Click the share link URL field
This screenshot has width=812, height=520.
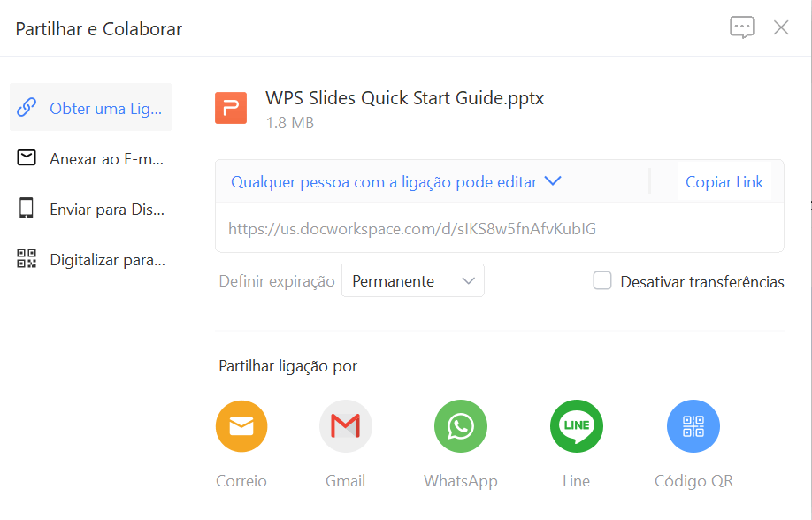point(499,228)
